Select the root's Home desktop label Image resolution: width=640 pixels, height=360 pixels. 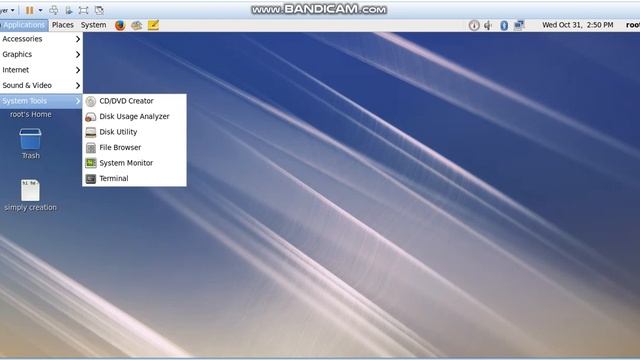pyautogui.click(x=31, y=115)
